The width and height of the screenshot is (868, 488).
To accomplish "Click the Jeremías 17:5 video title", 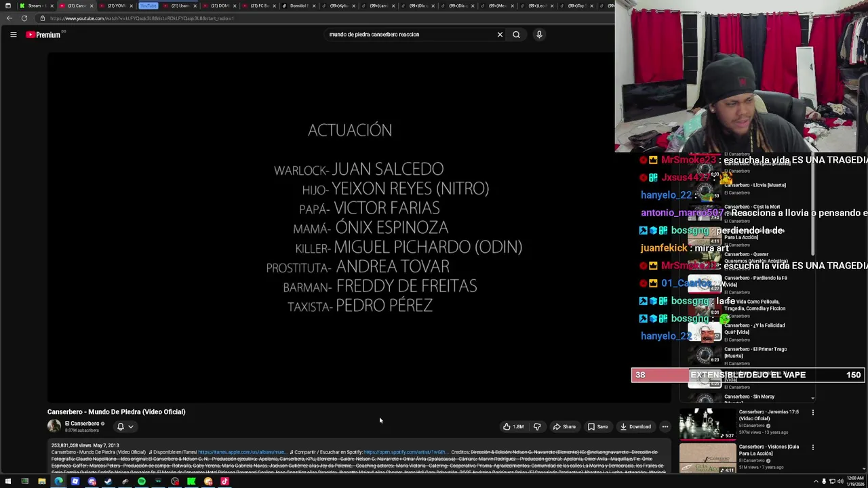I will 768,415.
